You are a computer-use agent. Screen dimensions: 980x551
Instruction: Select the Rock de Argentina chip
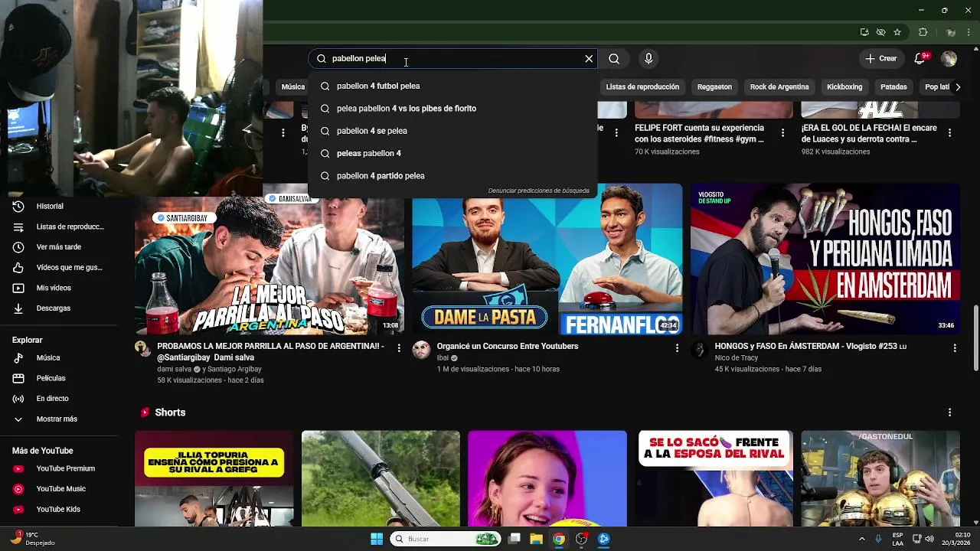pyautogui.click(x=779, y=87)
